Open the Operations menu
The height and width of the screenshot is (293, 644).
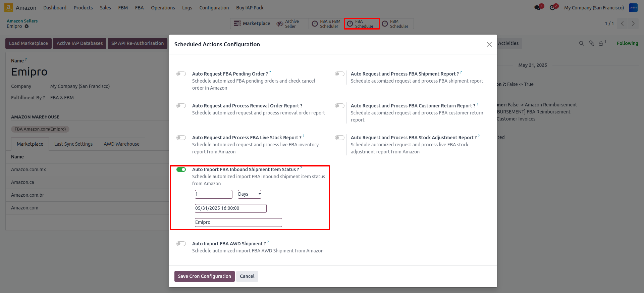[x=163, y=8]
